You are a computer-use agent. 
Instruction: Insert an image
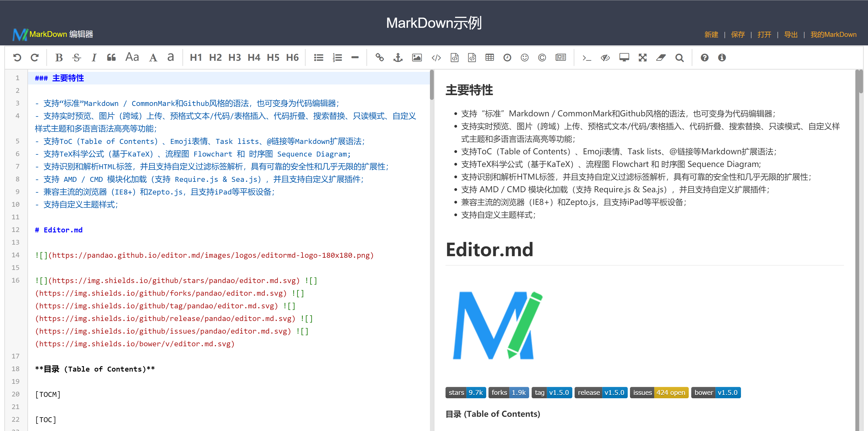pyautogui.click(x=416, y=57)
